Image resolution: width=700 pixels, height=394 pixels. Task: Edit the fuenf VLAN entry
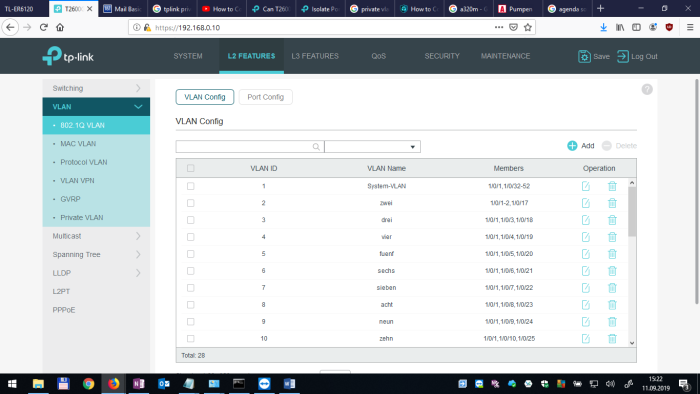pyautogui.click(x=586, y=254)
